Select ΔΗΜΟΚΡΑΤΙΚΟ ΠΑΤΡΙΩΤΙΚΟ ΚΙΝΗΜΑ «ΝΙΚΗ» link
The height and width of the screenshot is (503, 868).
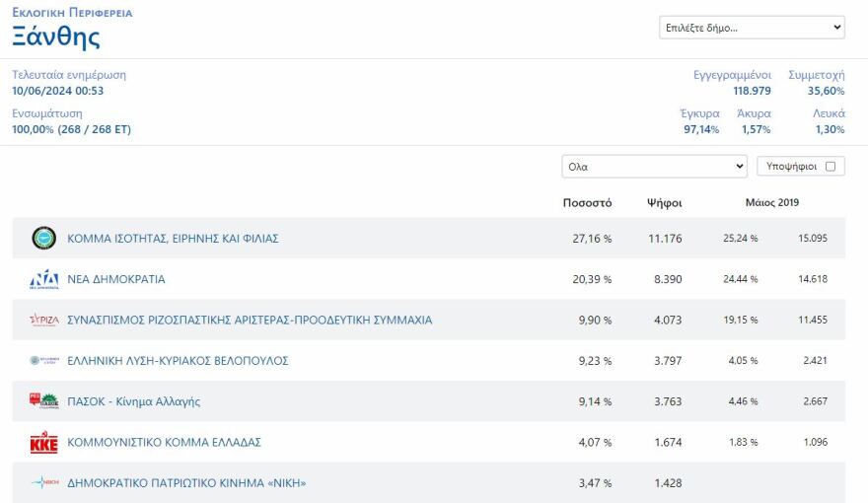186,483
